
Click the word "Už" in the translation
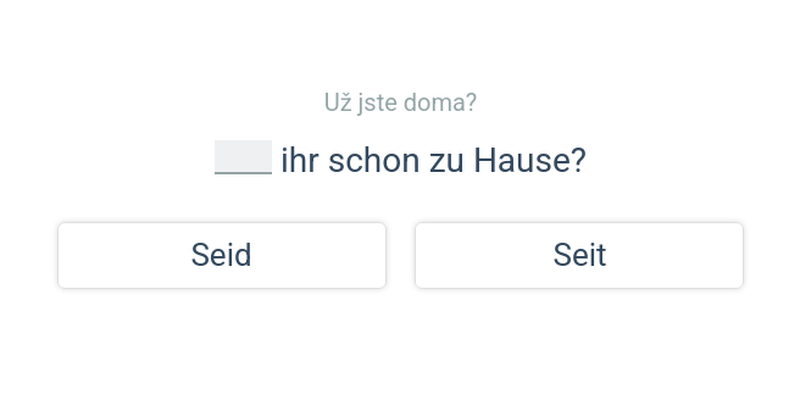(336, 102)
